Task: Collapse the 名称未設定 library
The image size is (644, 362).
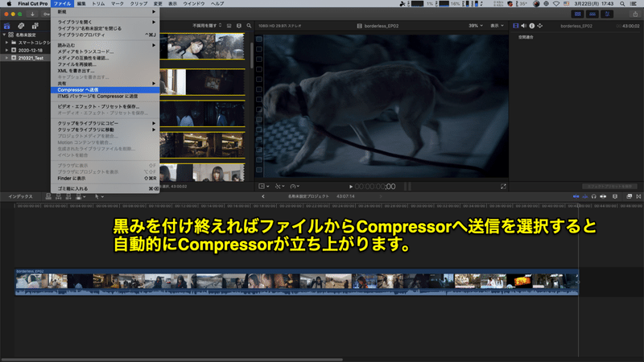Action: (5, 35)
